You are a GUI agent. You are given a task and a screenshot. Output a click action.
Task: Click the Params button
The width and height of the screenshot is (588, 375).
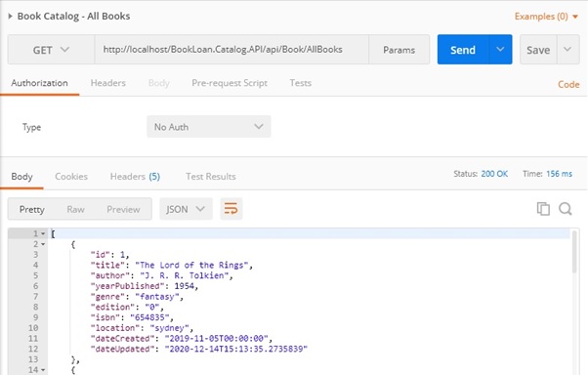click(x=399, y=50)
